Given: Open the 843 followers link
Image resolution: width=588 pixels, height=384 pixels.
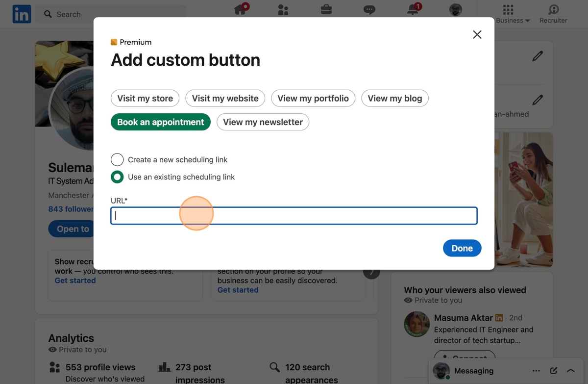Looking at the screenshot, I should tap(71, 209).
